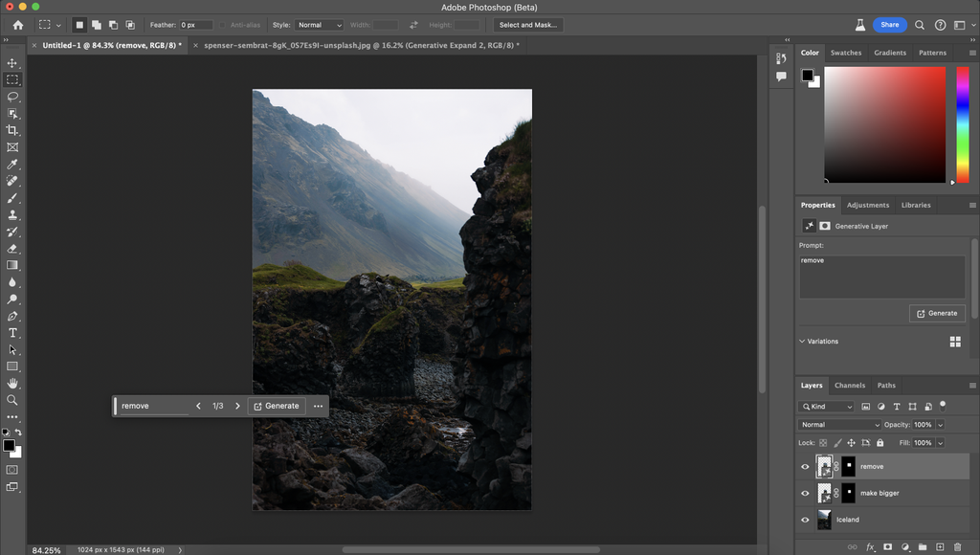This screenshot has height=555, width=980.
Task: Open the blending mode dropdown
Action: (x=839, y=424)
